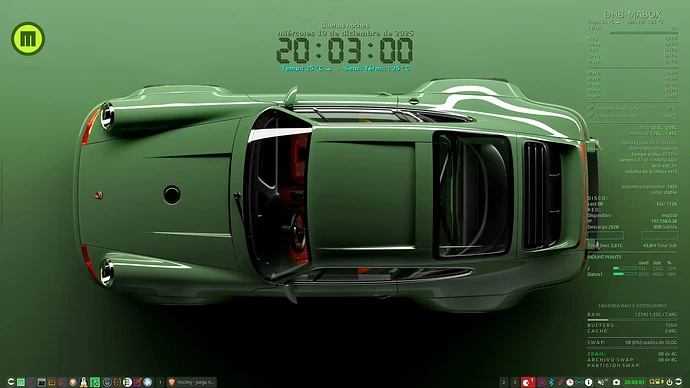Click the Bluetooth tray icon
The width and height of the screenshot is (690, 388).
(551, 382)
